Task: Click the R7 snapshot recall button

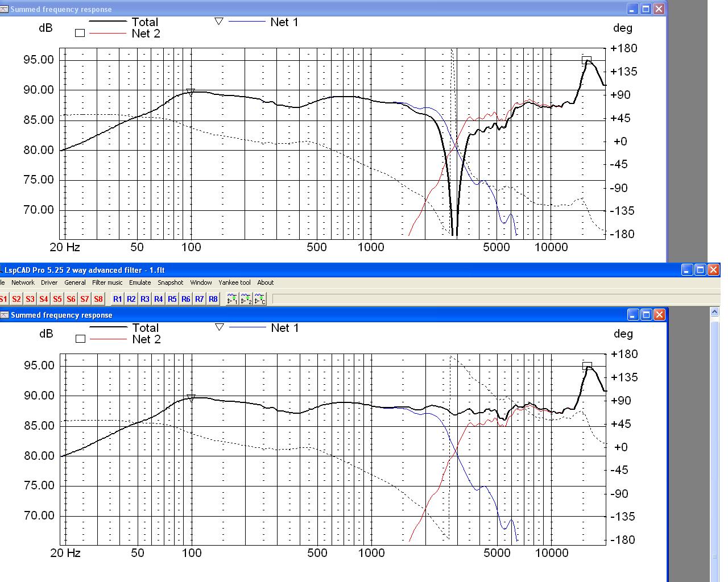Action: [x=200, y=299]
